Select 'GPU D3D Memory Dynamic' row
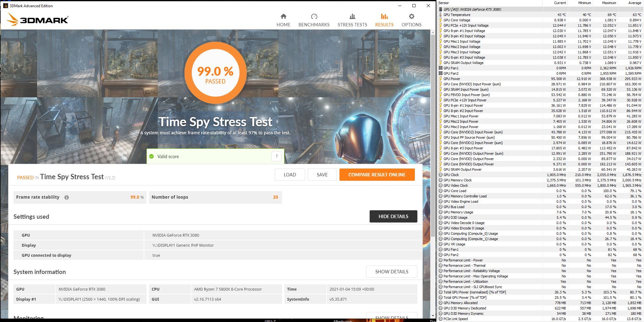The image size is (644, 322). click(541, 314)
